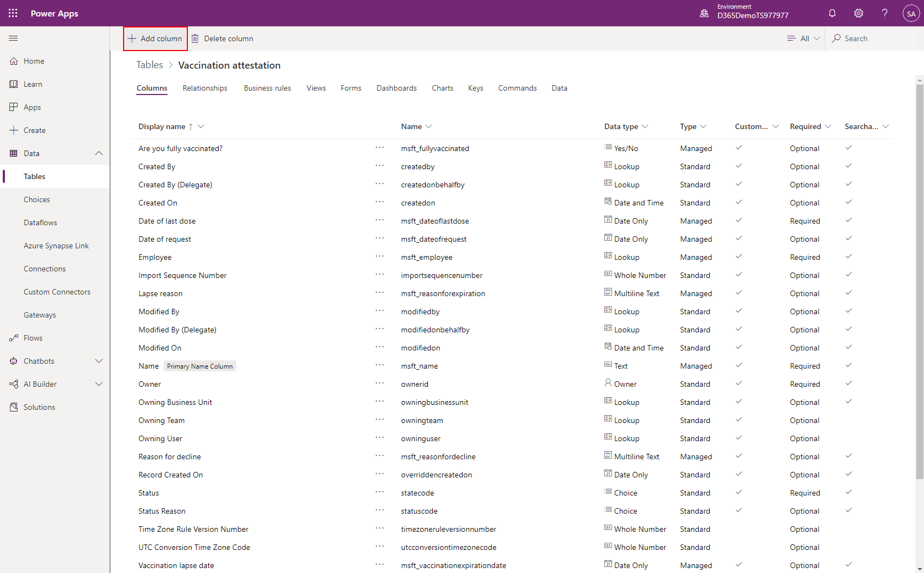Screen dimensions: 924x573
Task: Click the Delete column trash icon
Action: coord(195,38)
